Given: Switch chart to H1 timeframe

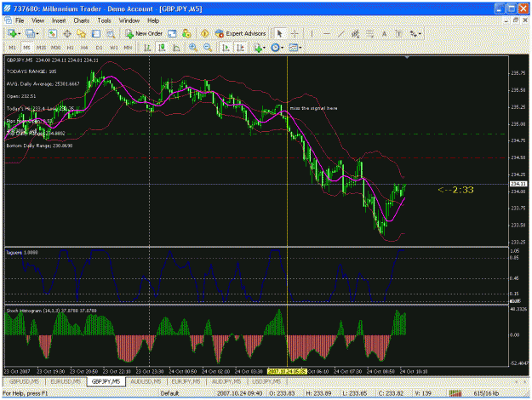Looking at the screenshot, I should pyautogui.click(x=70, y=48).
